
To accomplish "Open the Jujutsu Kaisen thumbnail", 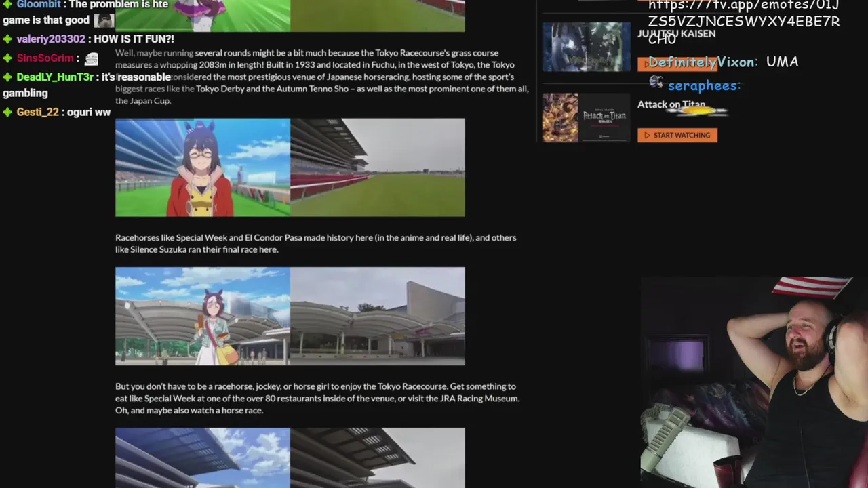I will pos(586,47).
